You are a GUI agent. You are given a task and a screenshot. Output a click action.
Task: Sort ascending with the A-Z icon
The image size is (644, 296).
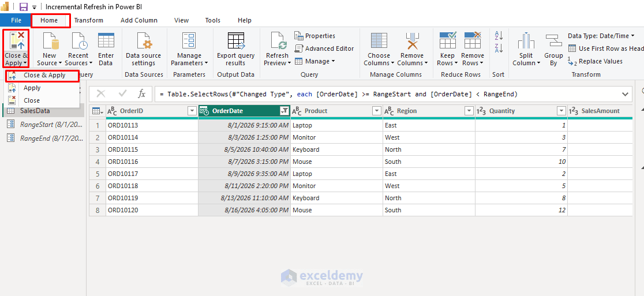(499, 36)
